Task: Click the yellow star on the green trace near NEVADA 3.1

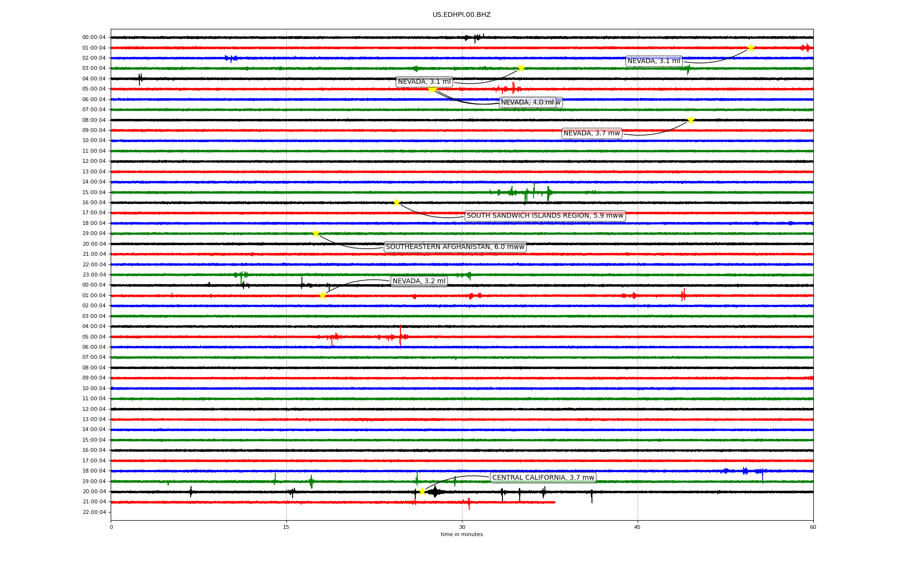Action: (521, 68)
